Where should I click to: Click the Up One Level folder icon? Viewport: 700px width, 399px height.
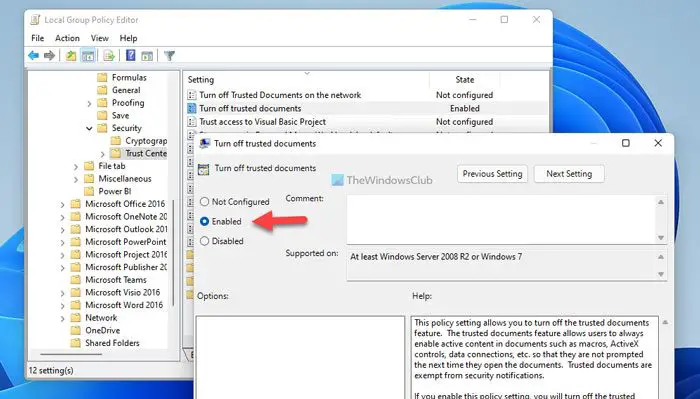coord(71,56)
